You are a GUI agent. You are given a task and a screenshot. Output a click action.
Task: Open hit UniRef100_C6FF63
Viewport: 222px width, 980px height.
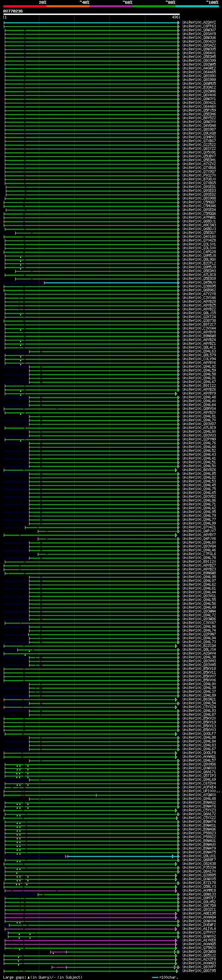point(199,26)
